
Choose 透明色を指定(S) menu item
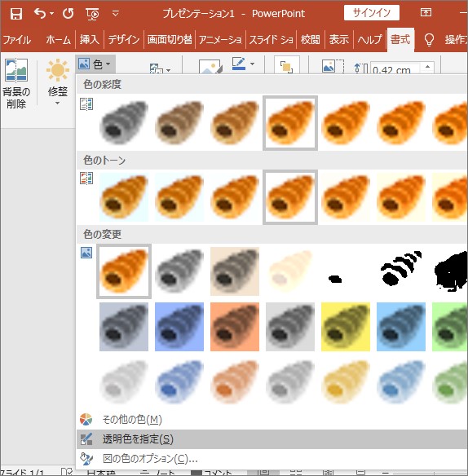coord(272,439)
